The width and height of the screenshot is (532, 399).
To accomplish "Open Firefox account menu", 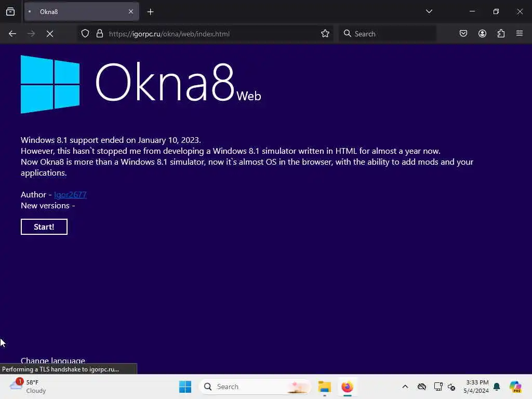I will pyautogui.click(x=482, y=33).
